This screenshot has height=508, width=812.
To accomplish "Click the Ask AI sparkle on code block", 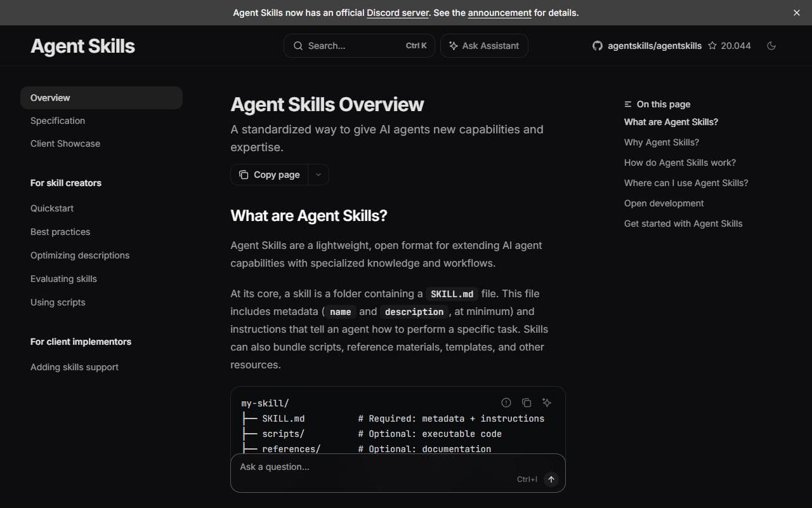I will (547, 403).
